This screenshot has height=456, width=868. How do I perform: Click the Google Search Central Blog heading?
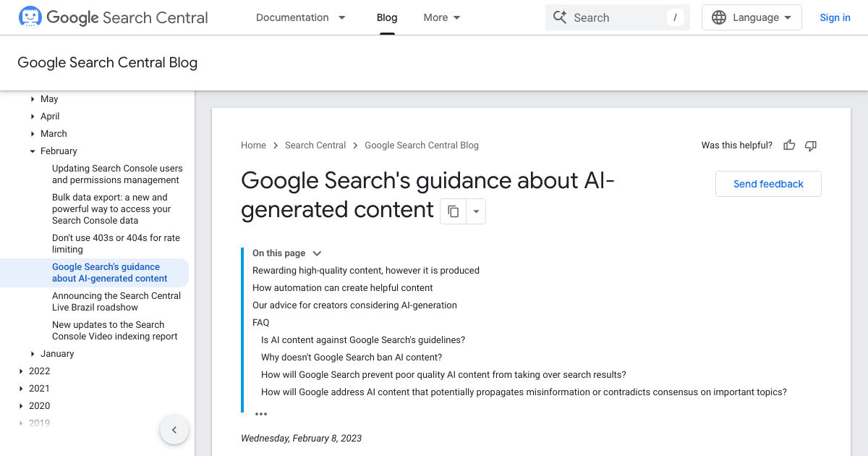(x=108, y=63)
